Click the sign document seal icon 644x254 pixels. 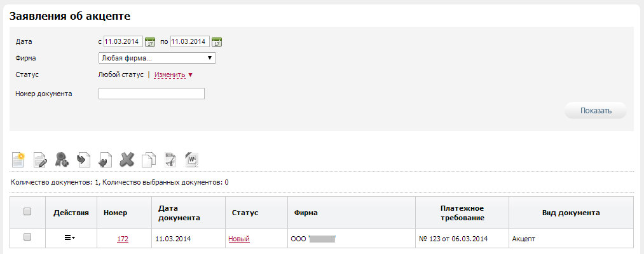click(62, 159)
